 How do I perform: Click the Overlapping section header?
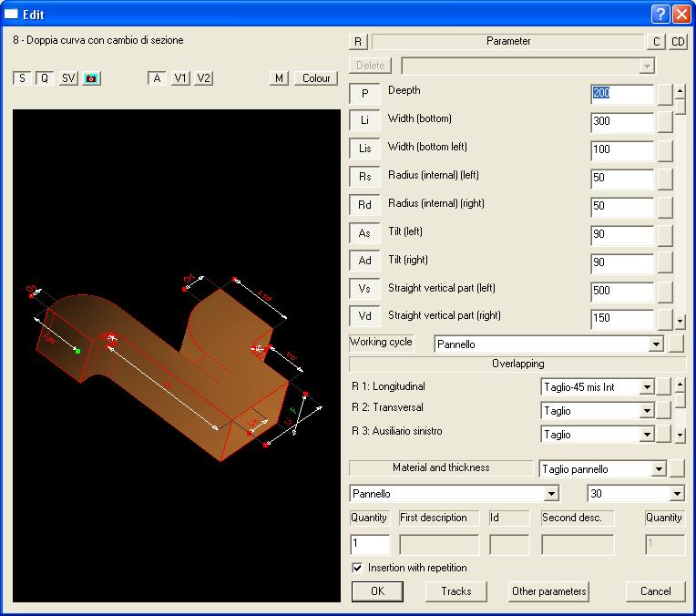(517, 364)
